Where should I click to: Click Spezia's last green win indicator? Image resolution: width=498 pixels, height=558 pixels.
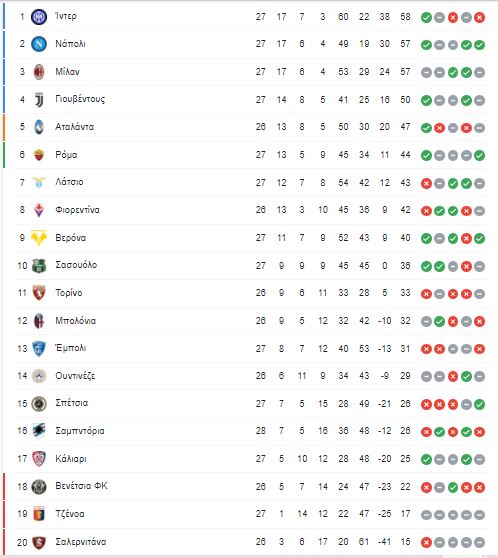[479, 404]
